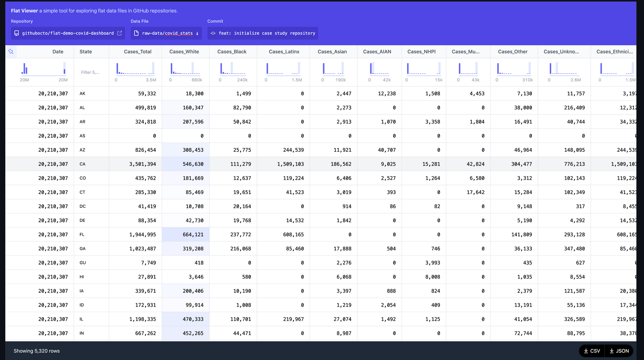
Task: Click the download icon on CSV button
Action: (x=586, y=351)
